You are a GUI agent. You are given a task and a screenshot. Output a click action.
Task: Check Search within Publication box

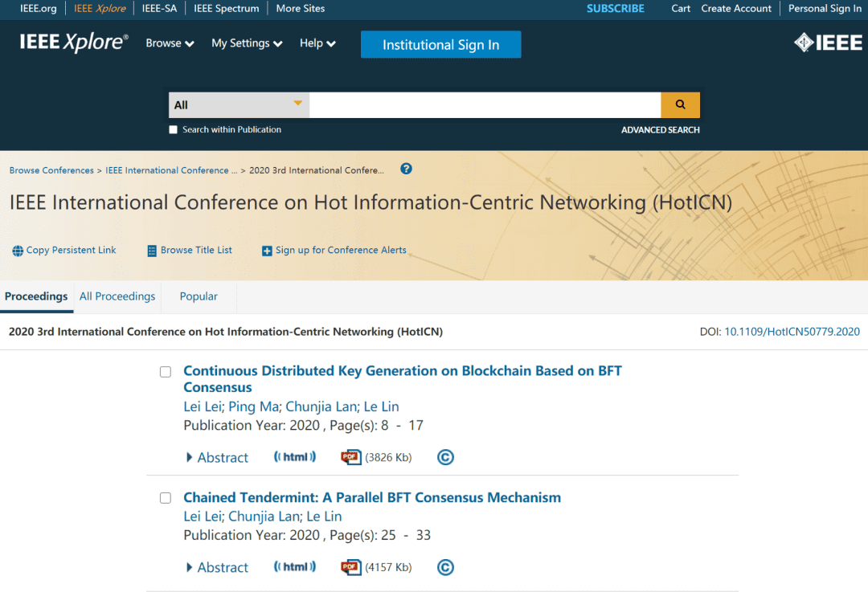click(x=174, y=129)
